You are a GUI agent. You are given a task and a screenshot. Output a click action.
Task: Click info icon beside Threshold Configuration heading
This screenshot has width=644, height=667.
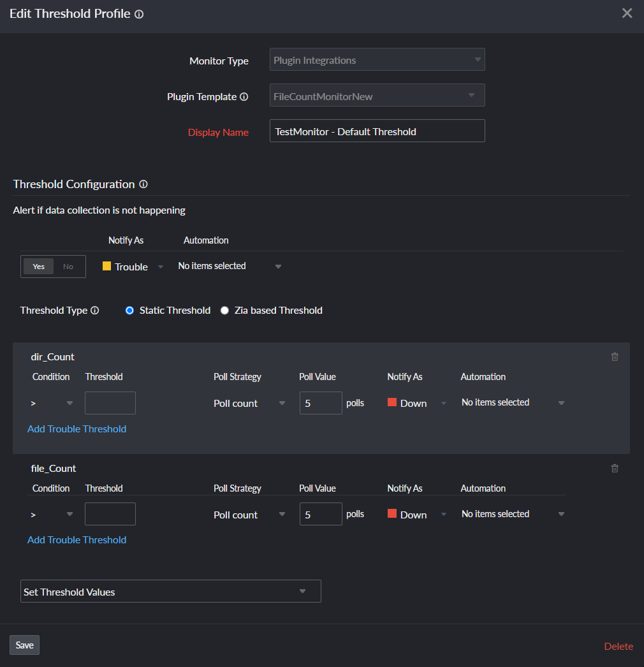click(143, 184)
